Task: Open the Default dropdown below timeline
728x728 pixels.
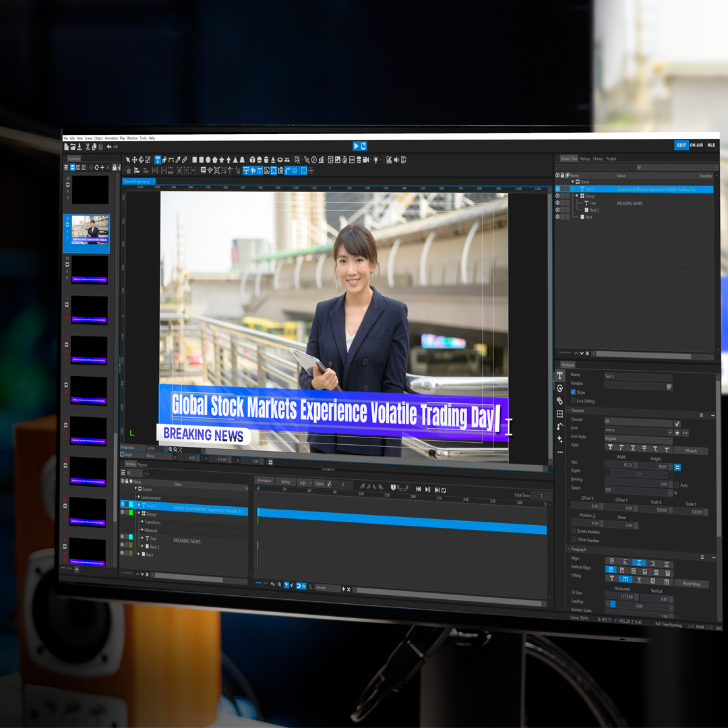Action: [328, 588]
